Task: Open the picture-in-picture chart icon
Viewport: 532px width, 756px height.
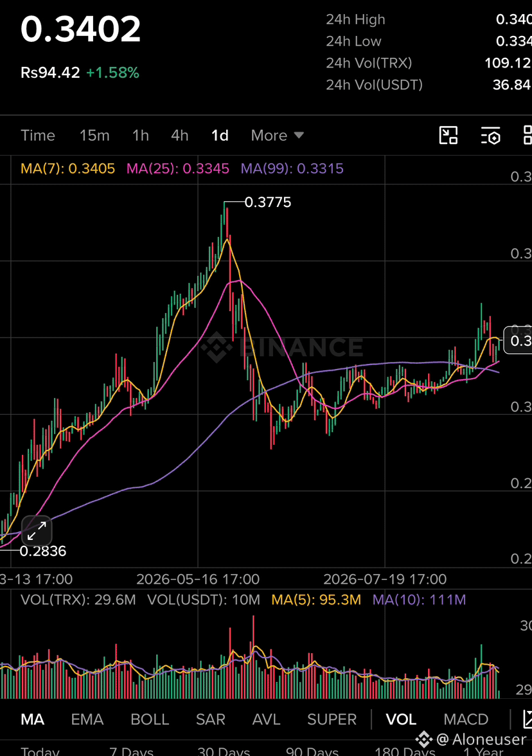Action: click(448, 136)
